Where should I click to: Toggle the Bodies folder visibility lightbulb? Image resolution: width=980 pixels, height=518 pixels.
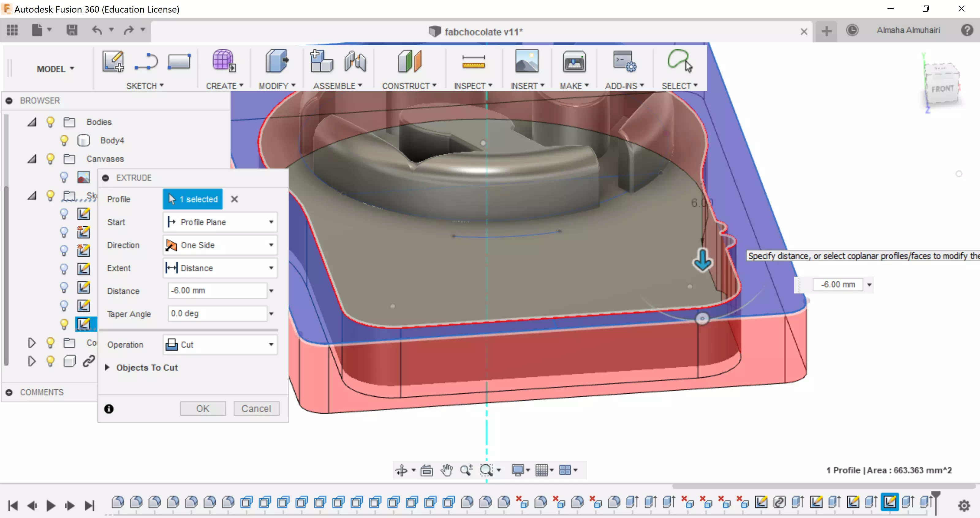(x=50, y=122)
